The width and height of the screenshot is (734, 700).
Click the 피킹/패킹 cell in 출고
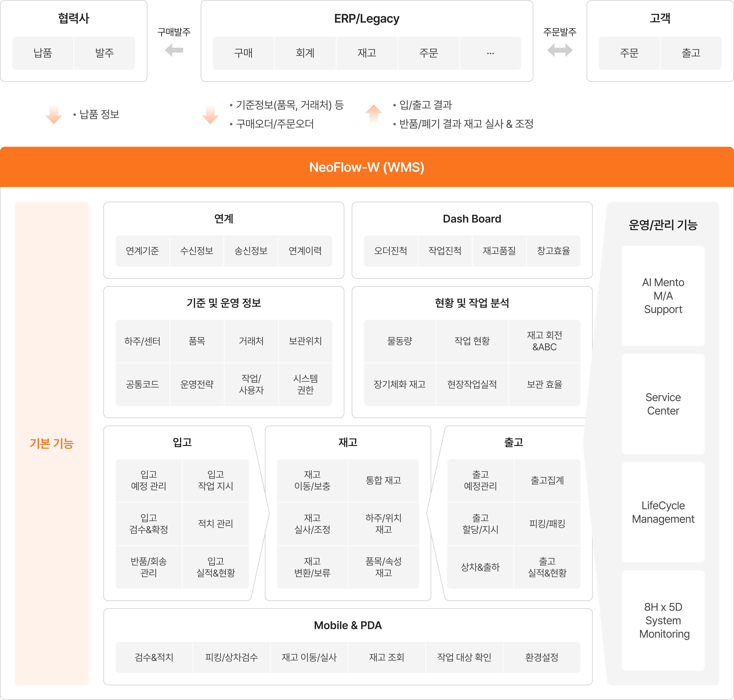tap(547, 523)
